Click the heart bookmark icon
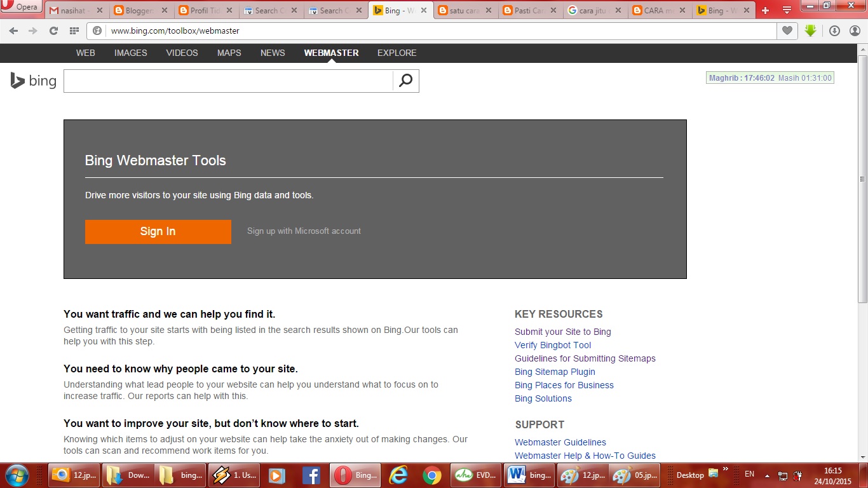The width and height of the screenshot is (868, 488). [x=787, y=30]
